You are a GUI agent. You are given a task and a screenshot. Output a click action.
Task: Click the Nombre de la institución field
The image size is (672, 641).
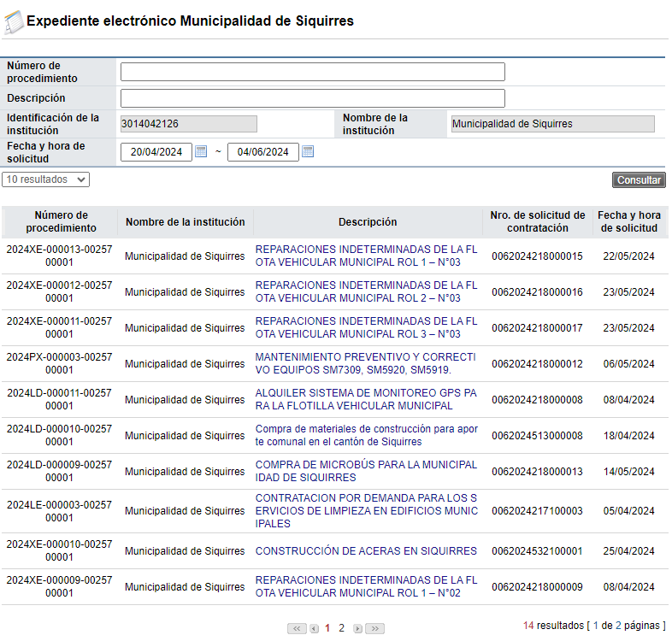553,124
